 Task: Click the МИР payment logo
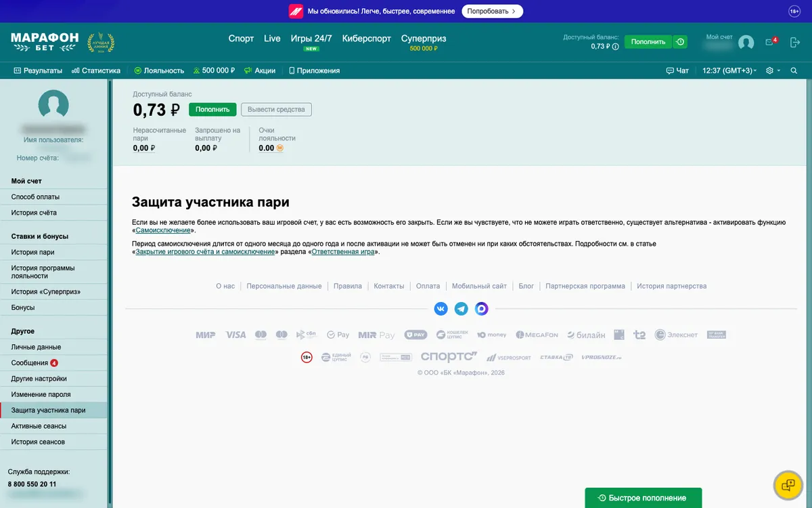[206, 335]
